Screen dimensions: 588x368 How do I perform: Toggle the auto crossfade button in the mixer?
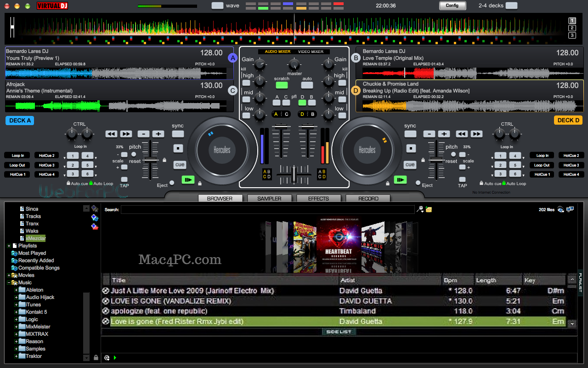click(307, 85)
